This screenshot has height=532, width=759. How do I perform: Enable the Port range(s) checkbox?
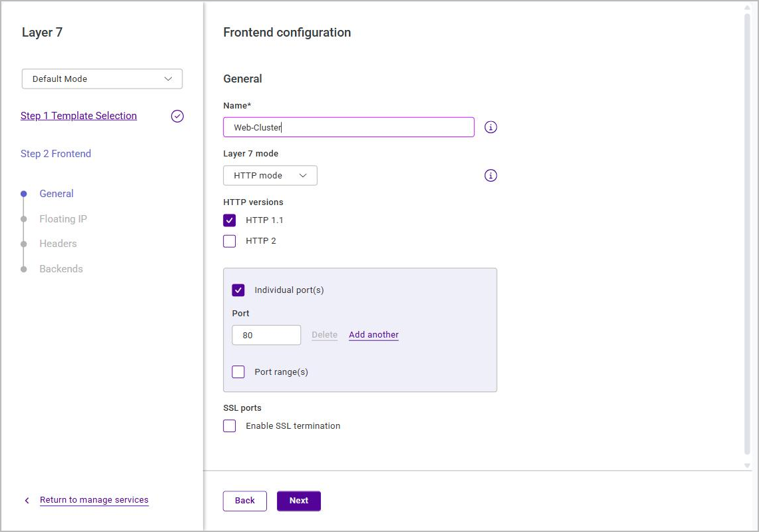coord(238,372)
